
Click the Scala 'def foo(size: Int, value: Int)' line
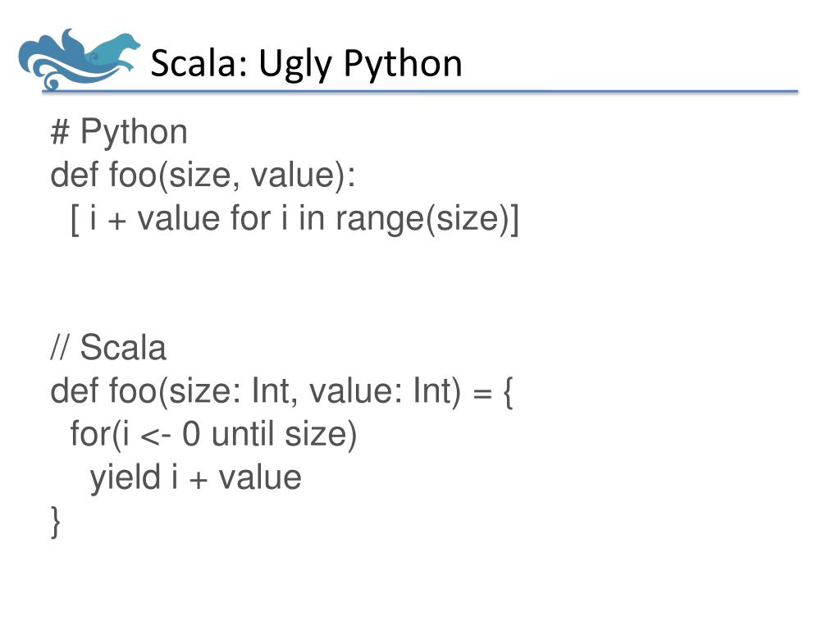[282, 391]
